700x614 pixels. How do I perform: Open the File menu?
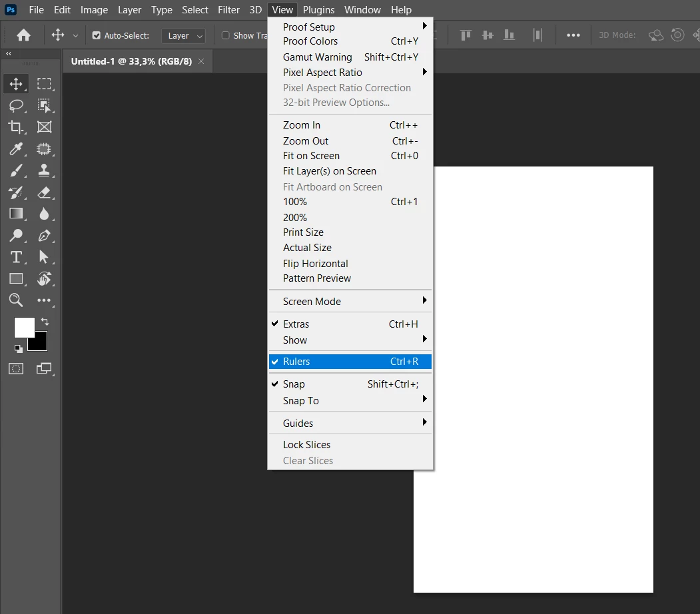(36, 10)
